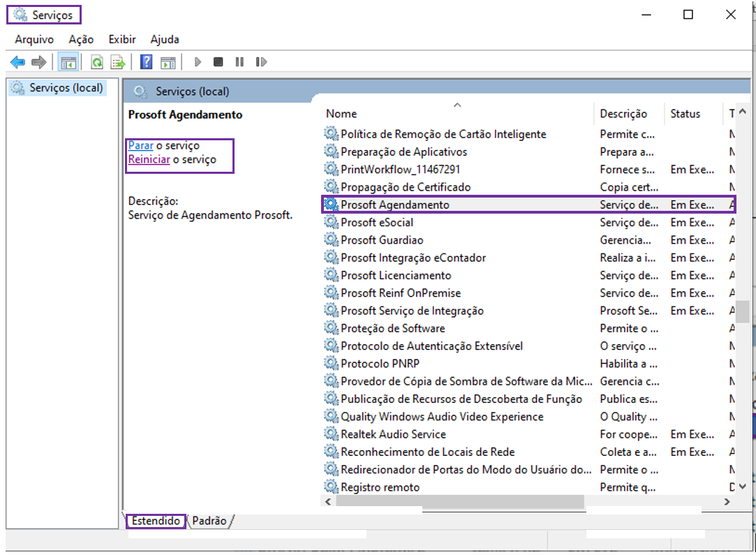The image size is (756, 555).
Task: Open the Ajuda menu
Action: tap(165, 39)
